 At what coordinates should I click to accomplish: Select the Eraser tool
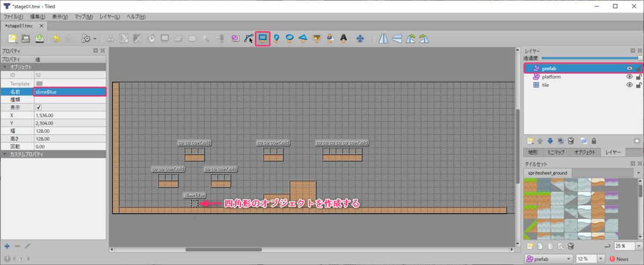(x=179, y=39)
